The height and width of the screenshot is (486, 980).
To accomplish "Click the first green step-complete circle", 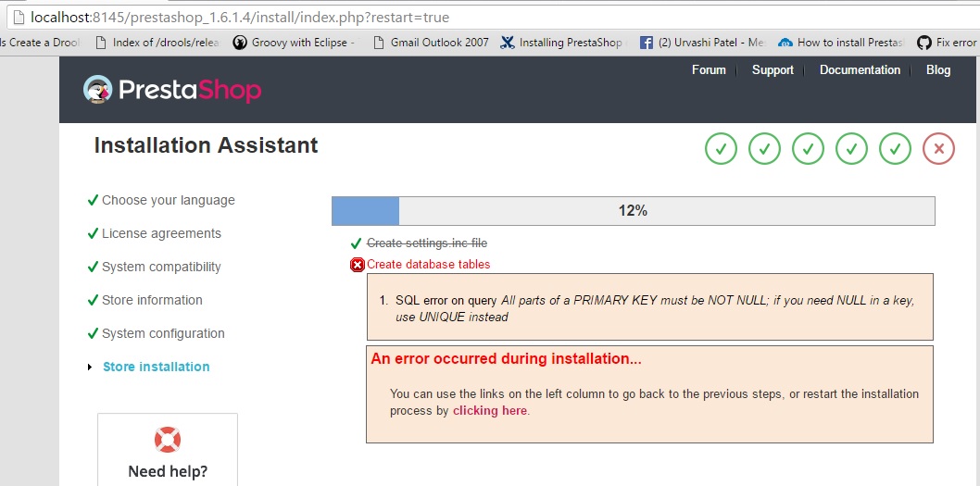I will tap(721, 149).
